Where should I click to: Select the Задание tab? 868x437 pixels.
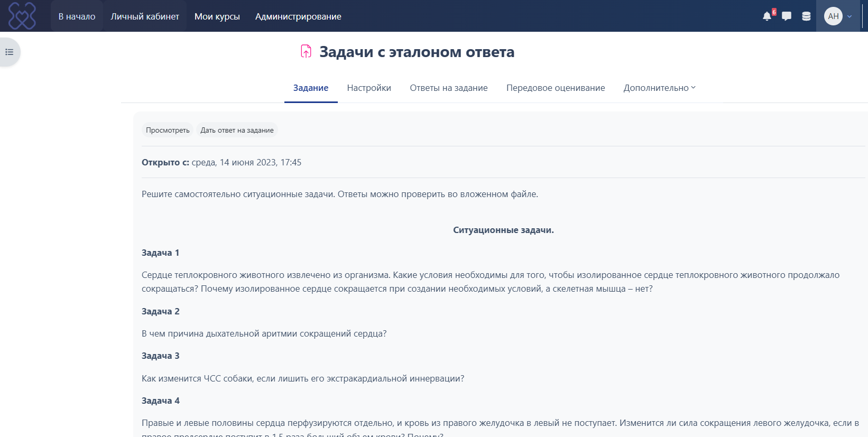pos(311,88)
